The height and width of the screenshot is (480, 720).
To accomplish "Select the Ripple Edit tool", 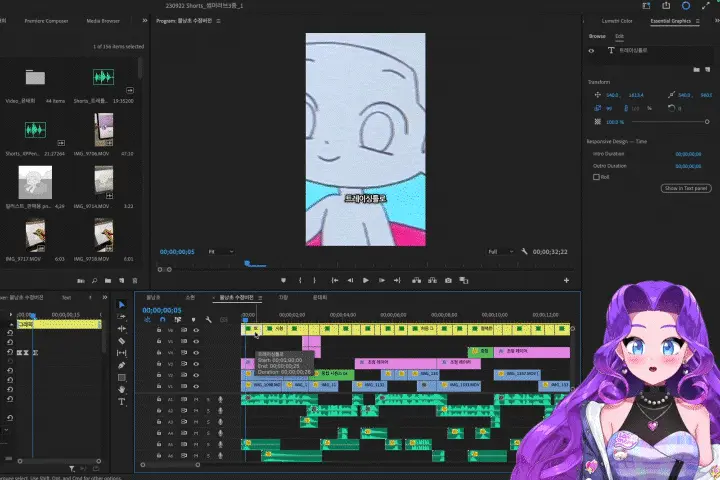I will 121,328.
